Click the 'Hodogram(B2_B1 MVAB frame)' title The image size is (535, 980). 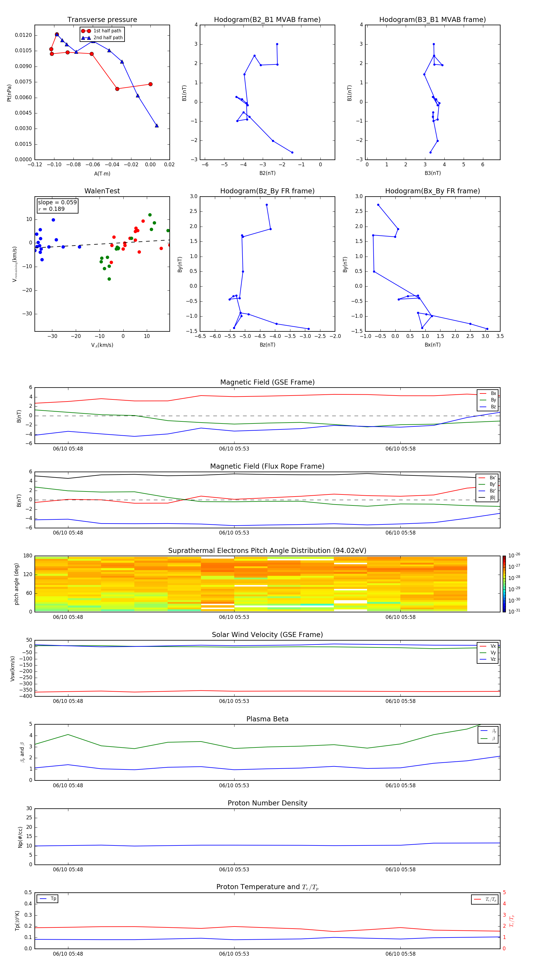point(267,20)
